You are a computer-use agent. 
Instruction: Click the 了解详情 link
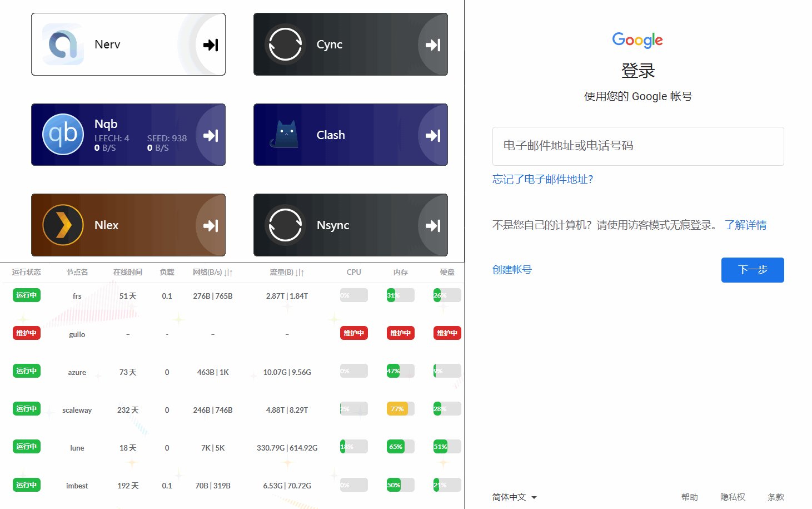(745, 225)
